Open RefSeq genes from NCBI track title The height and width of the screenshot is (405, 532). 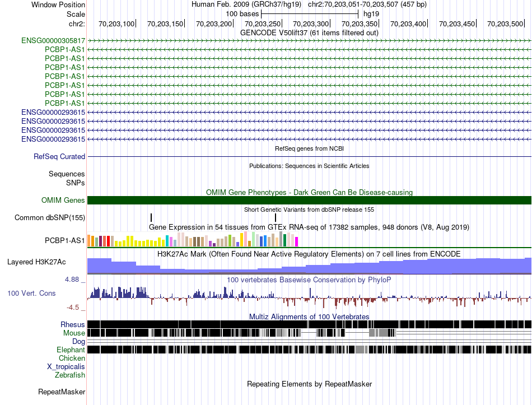click(x=309, y=148)
